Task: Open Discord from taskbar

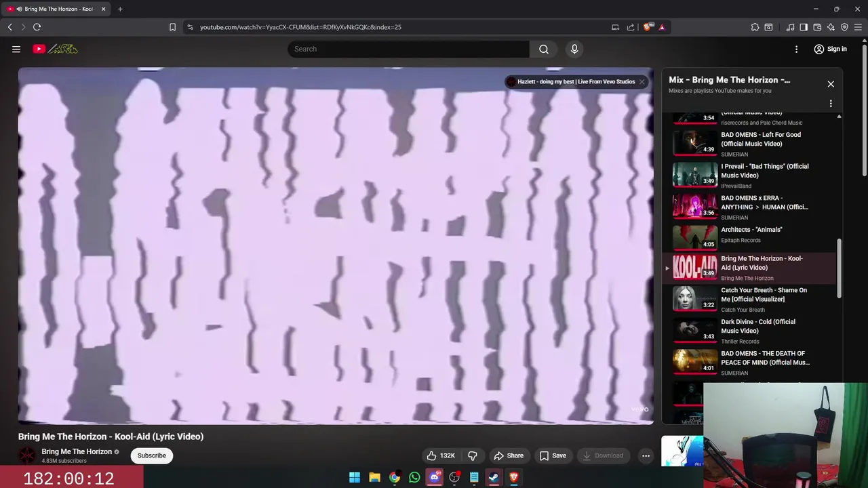Action: click(435, 477)
